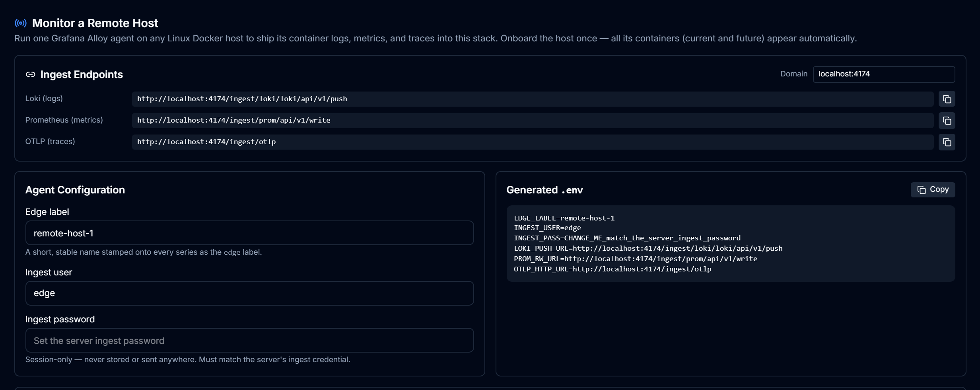Copy the Loki logs endpoint URL
This screenshot has width=980, height=390.
[947, 99]
